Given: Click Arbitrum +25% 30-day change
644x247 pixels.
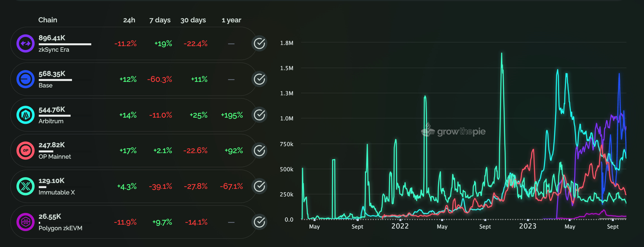Looking at the screenshot, I should (x=199, y=115).
